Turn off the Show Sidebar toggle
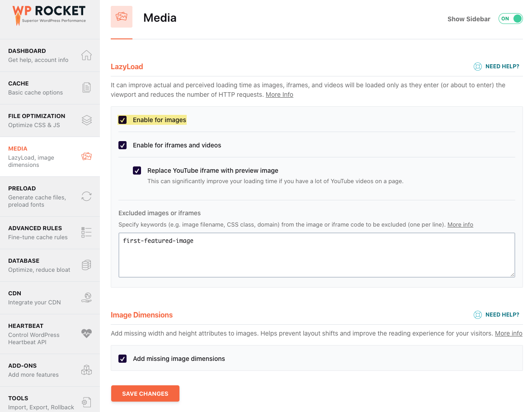The width and height of the screenshot is (532, 412). (x=510, y=19)
